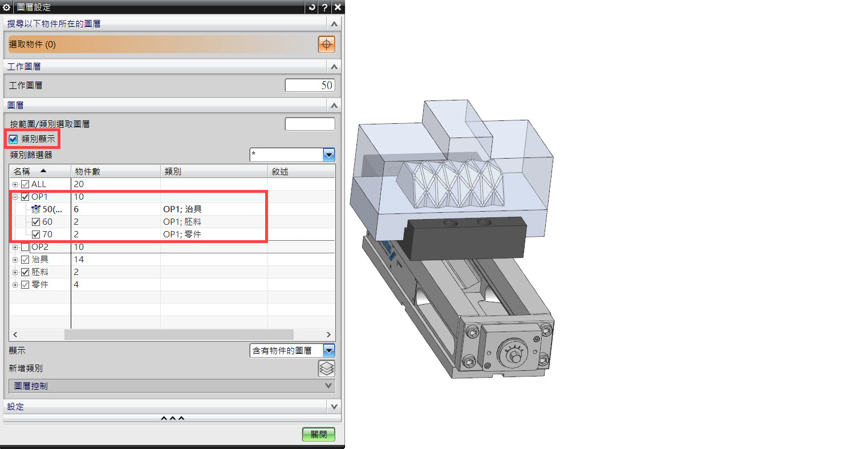Viewport: 868px width, 449px height.
Task: Click the faceted part inside the blank
Action: pos(452,183)
